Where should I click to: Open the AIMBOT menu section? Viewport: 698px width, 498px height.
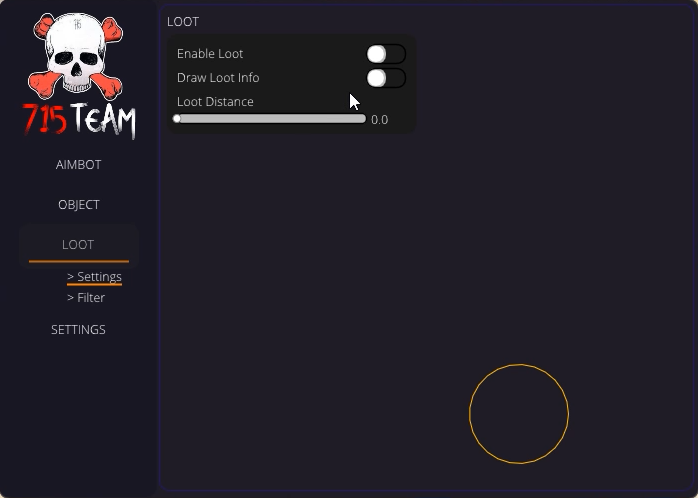78,165
